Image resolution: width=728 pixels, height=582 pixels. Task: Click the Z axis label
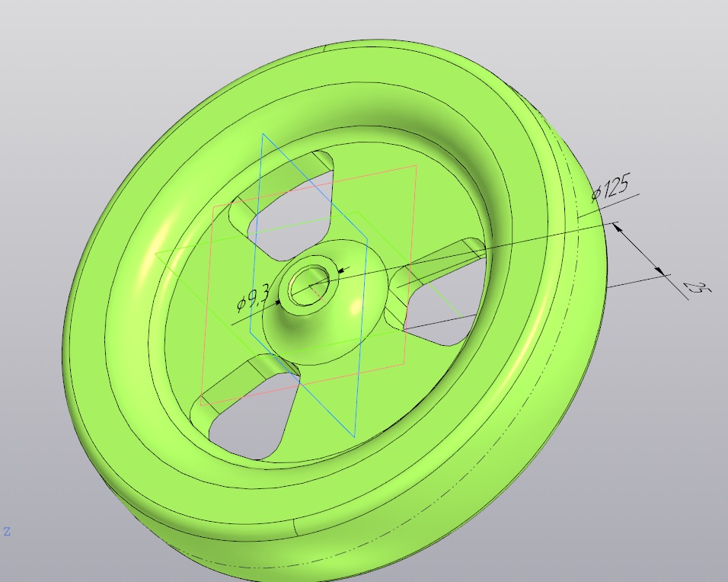7,532
